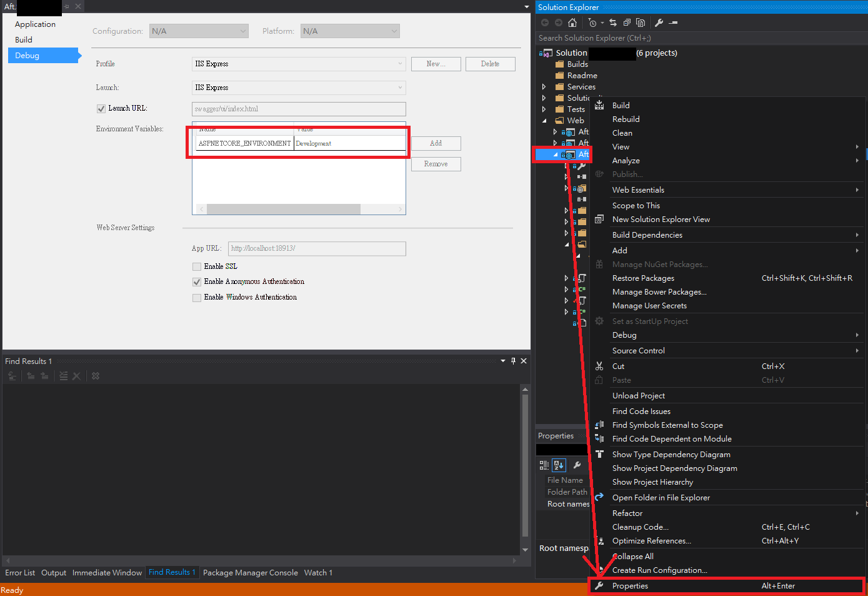Click Open Folder in File Explorer arrow icon
The height and width of the screenshot is (596, 868).
599,497
